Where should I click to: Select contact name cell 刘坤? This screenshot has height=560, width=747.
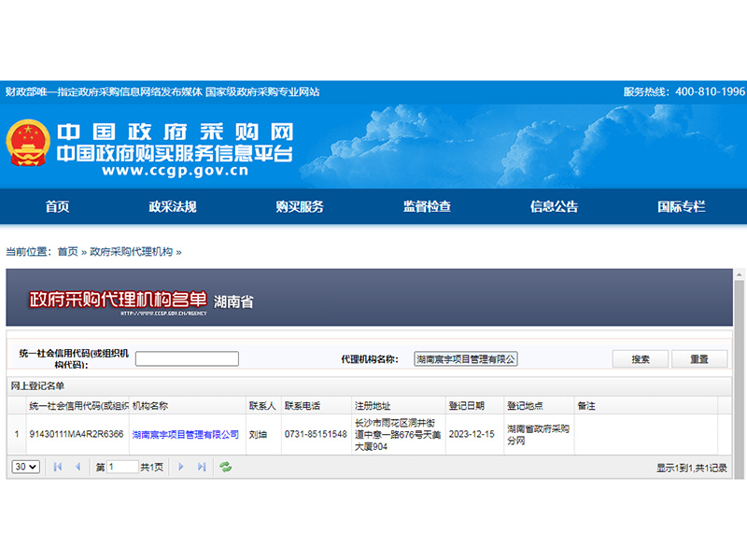[263, 434]
